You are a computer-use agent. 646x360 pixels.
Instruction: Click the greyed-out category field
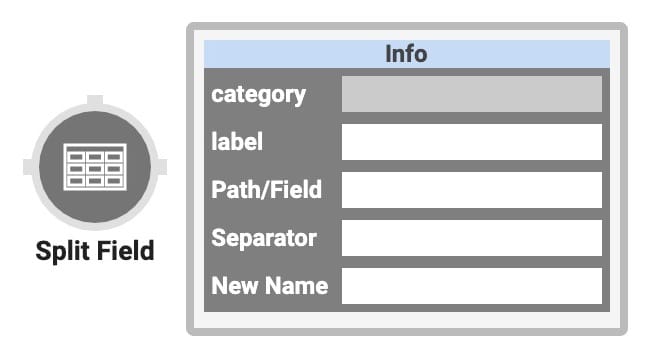point(472,94)
